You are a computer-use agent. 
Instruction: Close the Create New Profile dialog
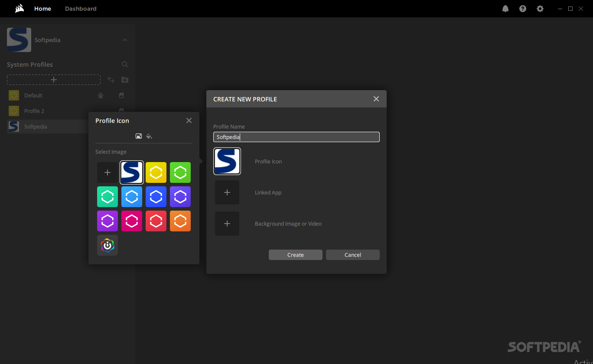coord(376,99)
